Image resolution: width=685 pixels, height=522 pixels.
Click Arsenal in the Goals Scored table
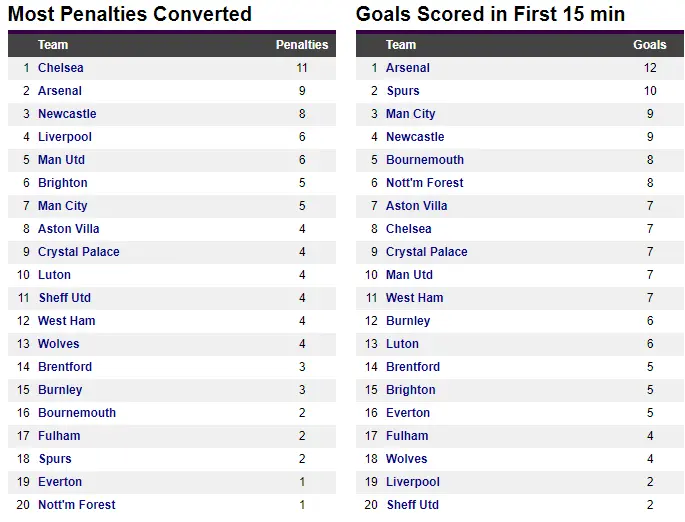[x=408, y=68]
